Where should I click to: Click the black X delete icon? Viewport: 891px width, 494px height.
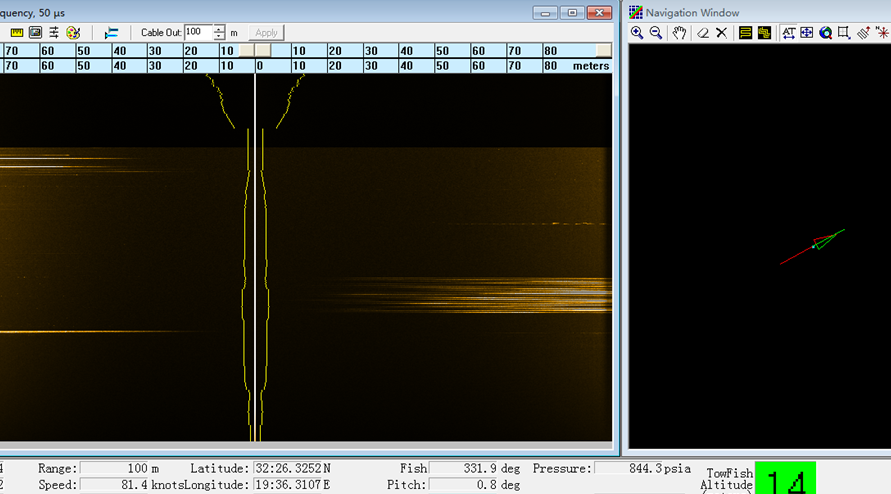click(x=721, y=33)
